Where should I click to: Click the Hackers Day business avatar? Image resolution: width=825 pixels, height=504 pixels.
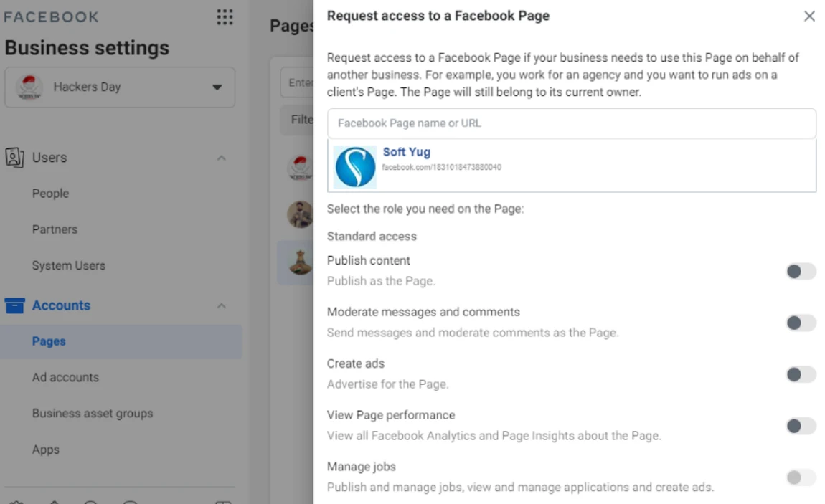[29, 87]
